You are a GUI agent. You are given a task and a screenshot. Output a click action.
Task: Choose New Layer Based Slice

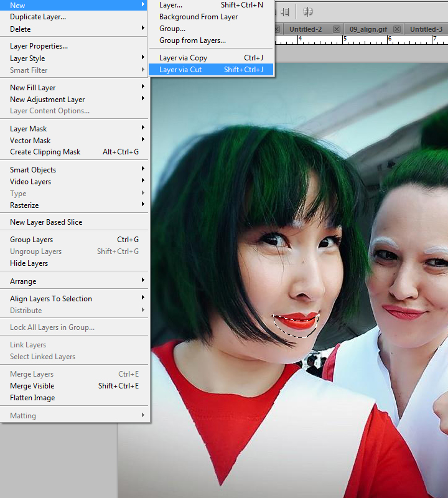point(73,222)
